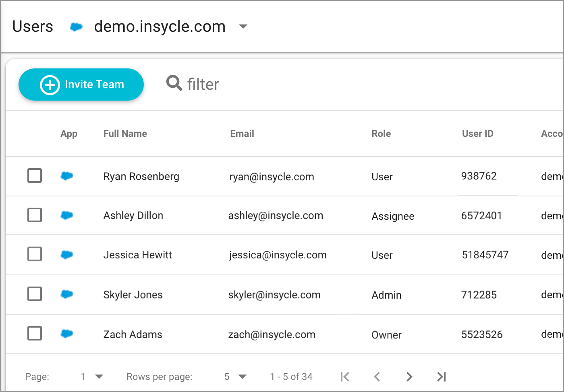The height and width of the screenshot is (392, 564).
Task: Select the checkbox for Ryan Rosenberg
Action: point(35,175)
